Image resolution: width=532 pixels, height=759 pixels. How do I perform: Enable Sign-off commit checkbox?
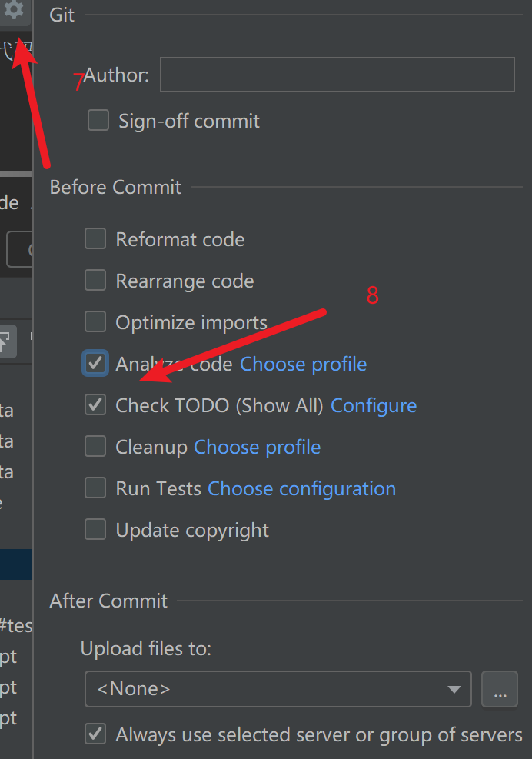click(x=98, y=121)
